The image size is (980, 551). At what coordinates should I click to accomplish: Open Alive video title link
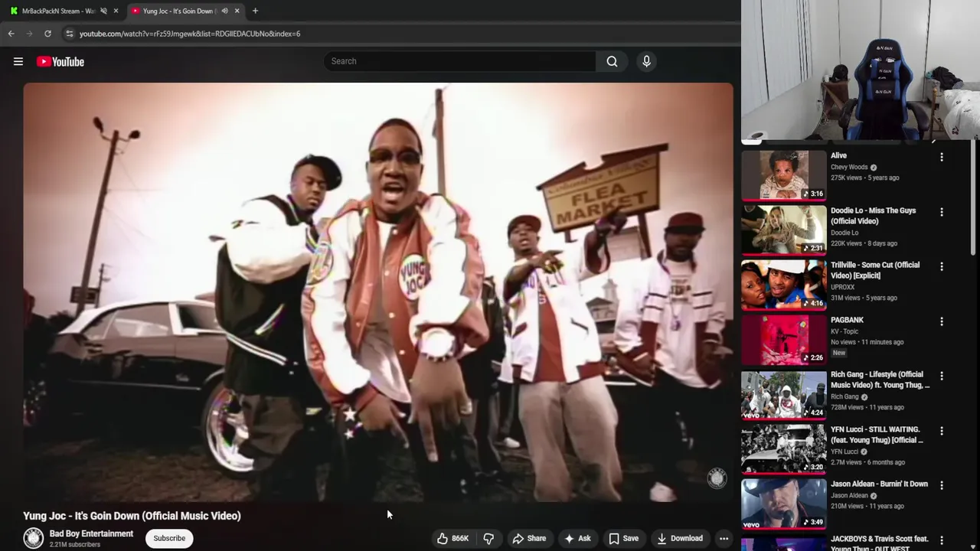[x=838, y=155]
